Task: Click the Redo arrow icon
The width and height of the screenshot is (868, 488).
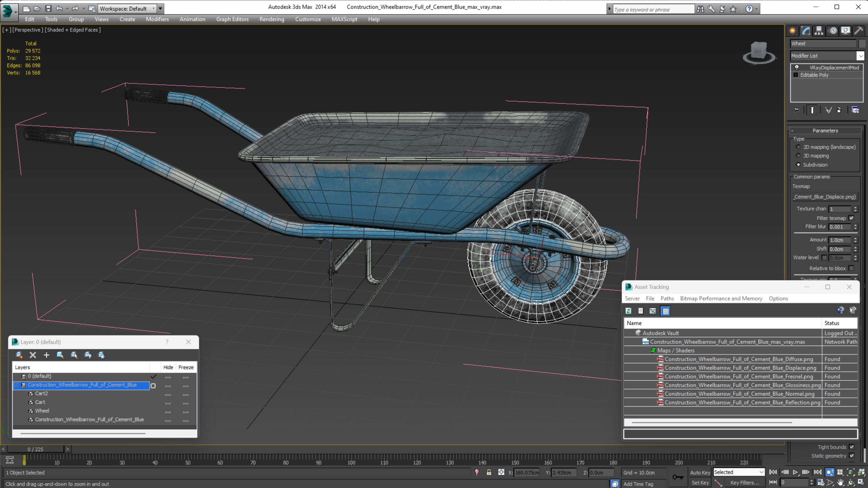Action: 75,9
